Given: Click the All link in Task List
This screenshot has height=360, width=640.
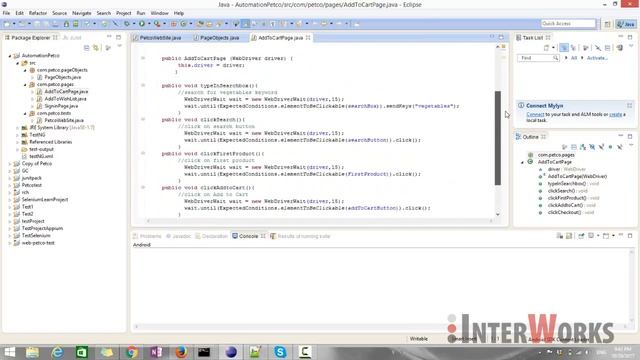Looking at the screenshot, I should [573, 58].
